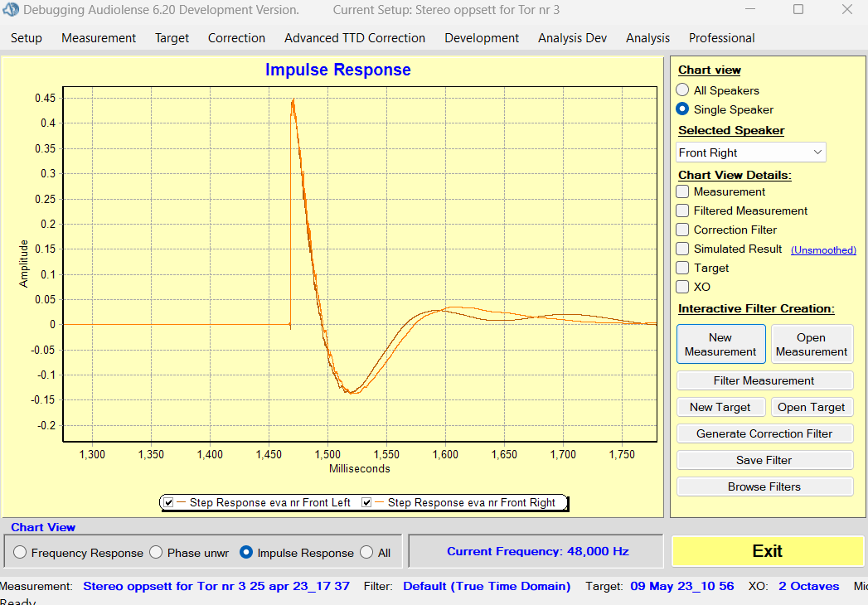Enable the Filtered Measurement checkbox
Image resolution: width=868 pixels, height=605 pixels.
tap(682, 211)
